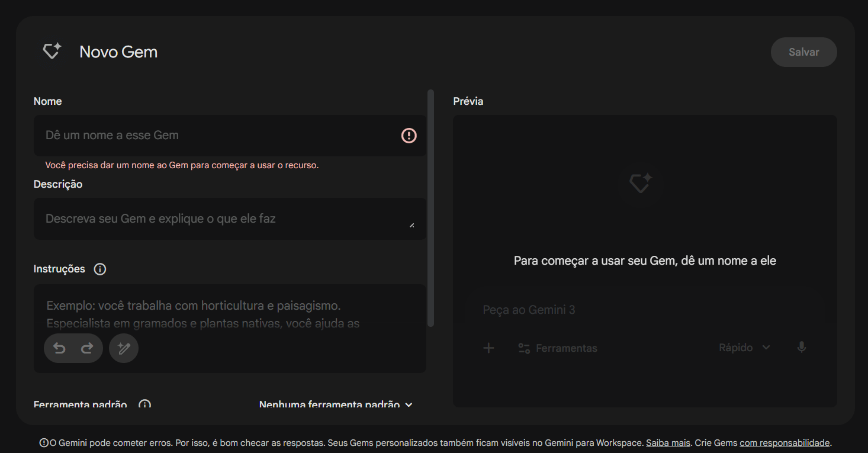The width and height of the screenshot is (868, 453).
Task: Click the Prévia heading
Action: click(468, 101)
